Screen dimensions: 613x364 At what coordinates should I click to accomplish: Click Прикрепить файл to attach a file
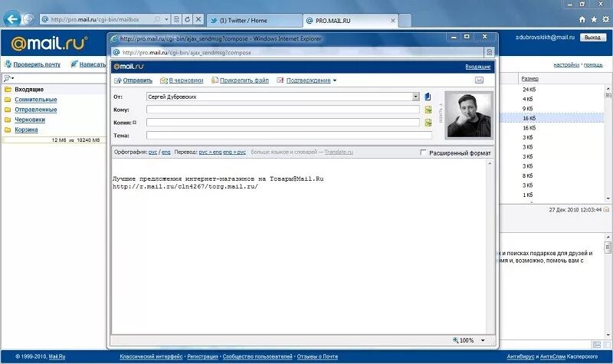tap(244, 80)
